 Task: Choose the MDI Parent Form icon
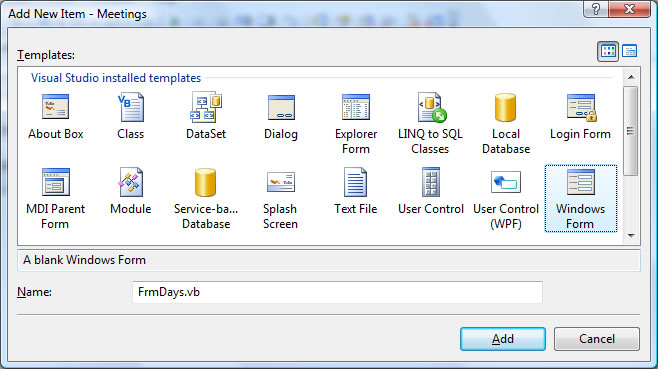point(55,182)
